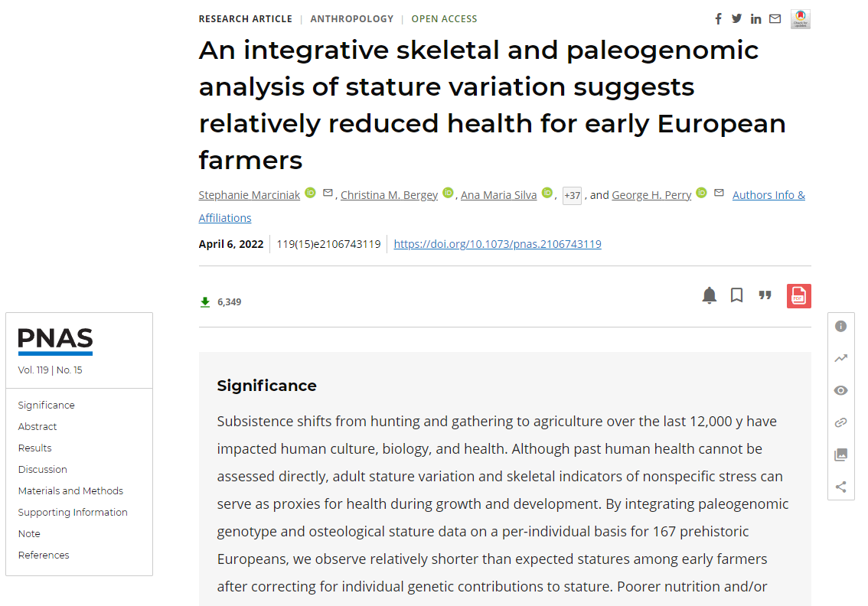Open the PDF download button
The image size is (868, 606).
tap(798, 296)
